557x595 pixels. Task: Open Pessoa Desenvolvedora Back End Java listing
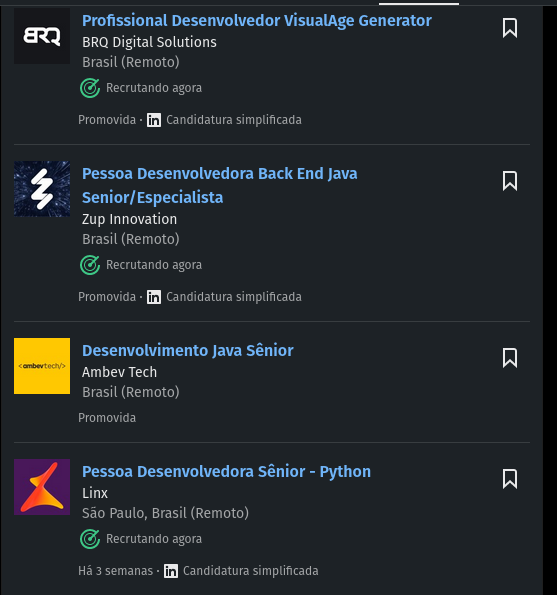coord(220,185)
